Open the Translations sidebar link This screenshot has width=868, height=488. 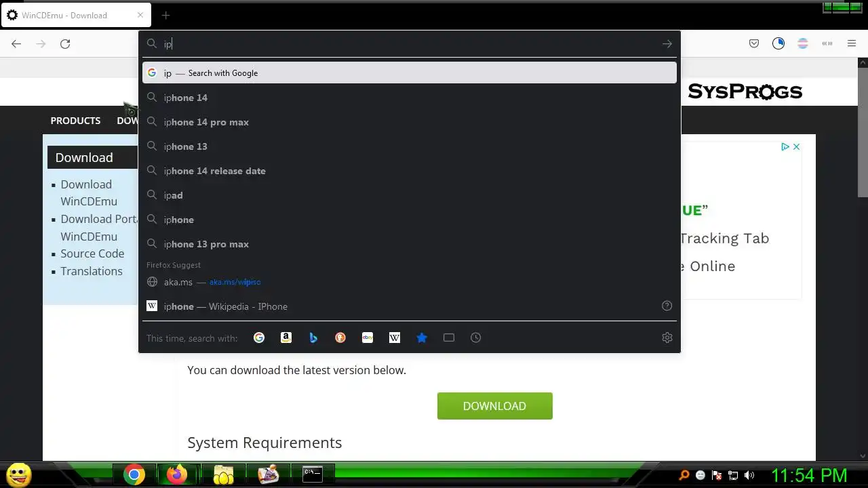(92, 271)
